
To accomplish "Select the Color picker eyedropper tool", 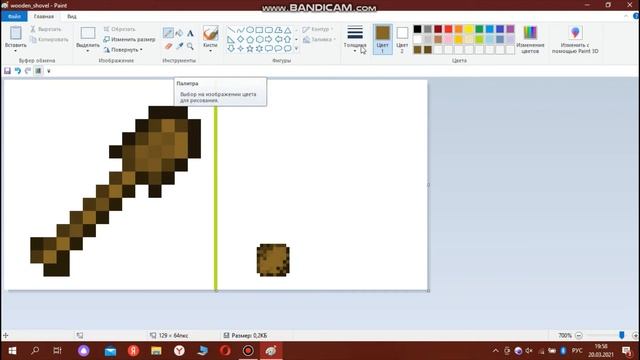I will click(179, 47).
